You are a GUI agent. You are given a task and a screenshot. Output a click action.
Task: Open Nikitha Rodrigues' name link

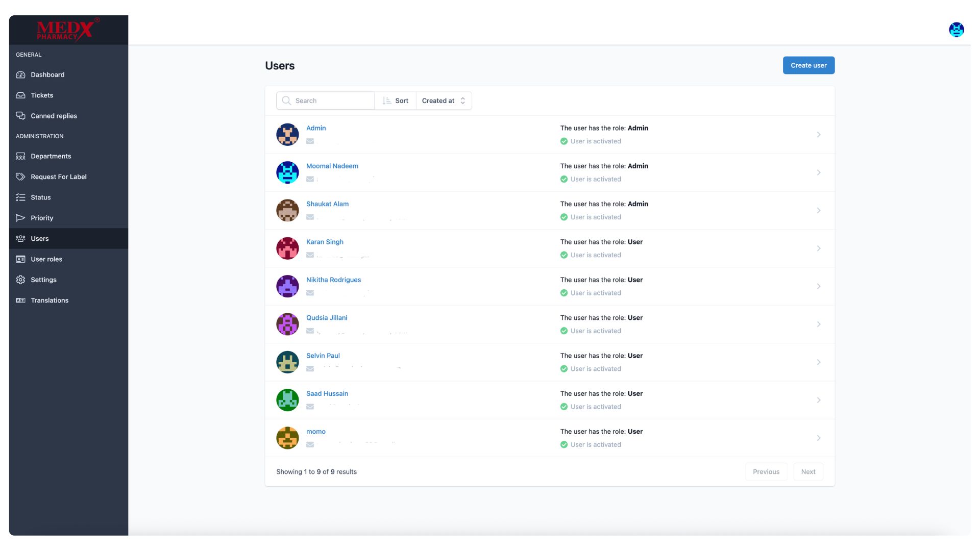(333, 280)
